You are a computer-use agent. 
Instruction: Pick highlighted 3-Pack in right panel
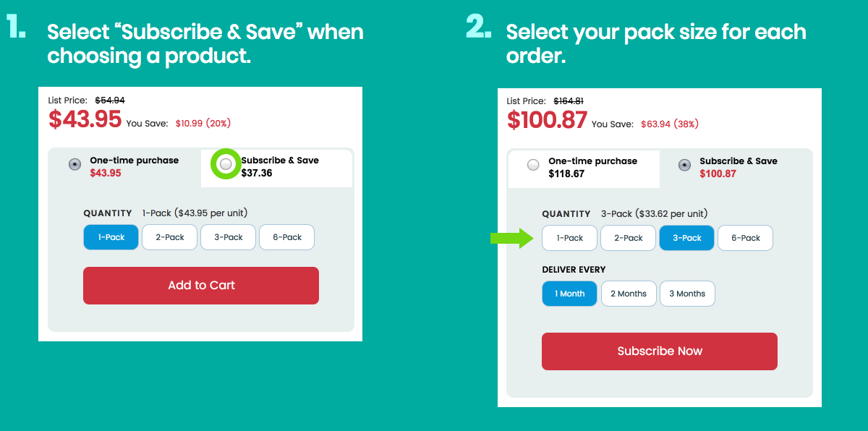point(687,238)
